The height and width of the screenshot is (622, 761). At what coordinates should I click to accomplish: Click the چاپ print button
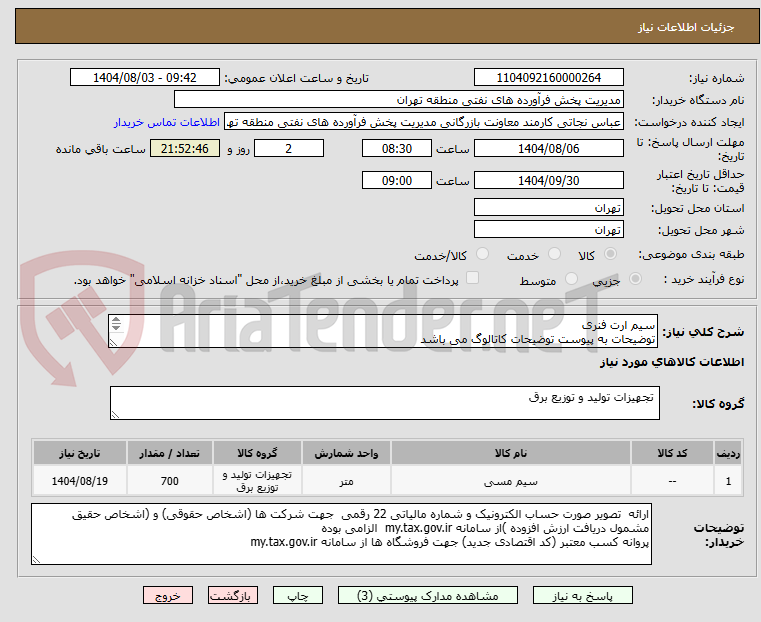[x=298, y=595]
